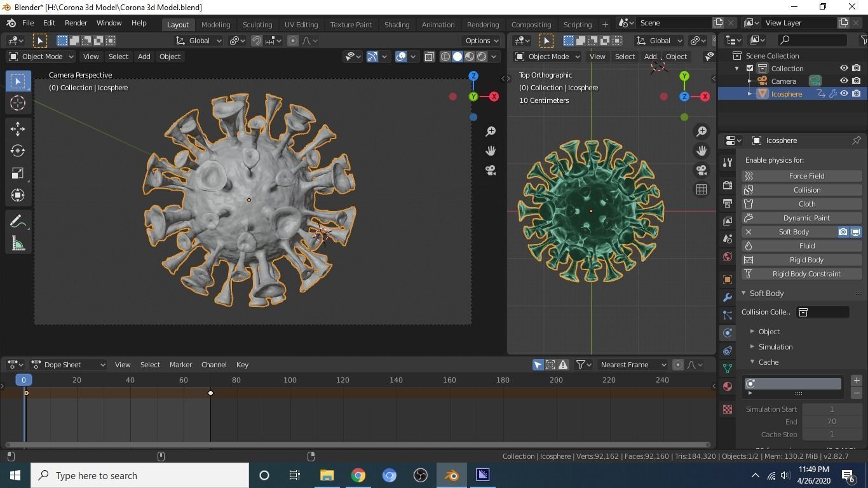
Task: Remove Soft Body physics
Action: click(749, 232)
